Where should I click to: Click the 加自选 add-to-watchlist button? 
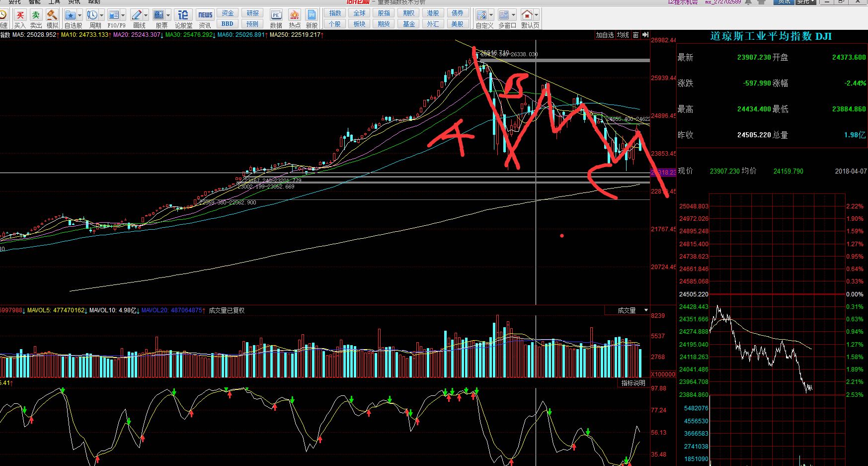coord(605,35)
